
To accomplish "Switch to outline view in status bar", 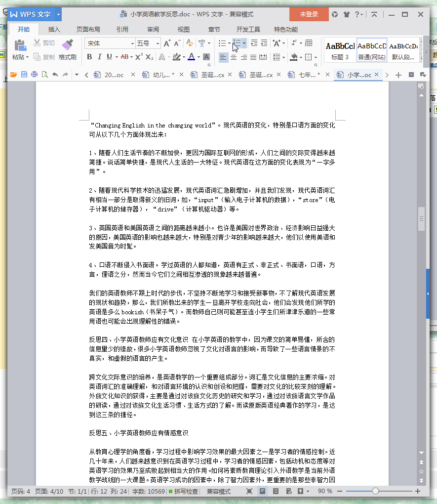I will coord(276,491).
